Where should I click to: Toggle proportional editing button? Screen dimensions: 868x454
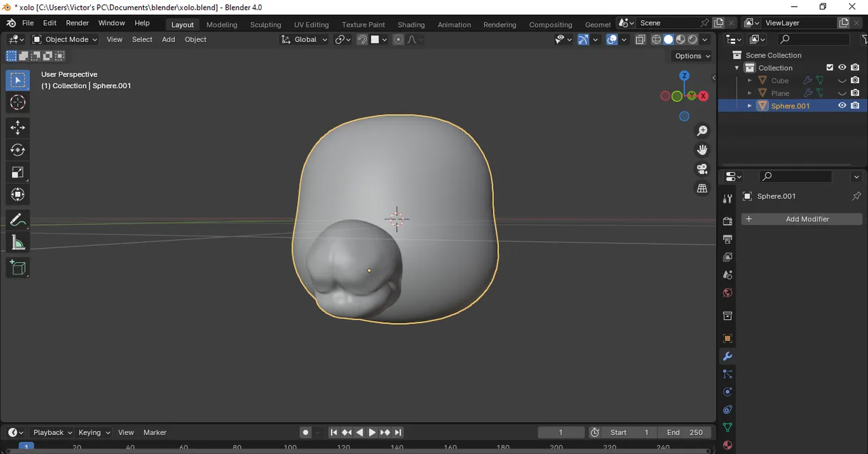(x=398, y=39)
